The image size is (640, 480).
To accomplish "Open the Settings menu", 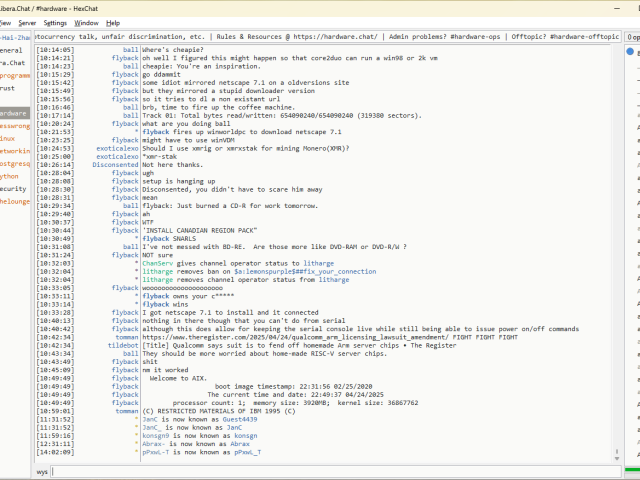I will click(x=55, y=22).
